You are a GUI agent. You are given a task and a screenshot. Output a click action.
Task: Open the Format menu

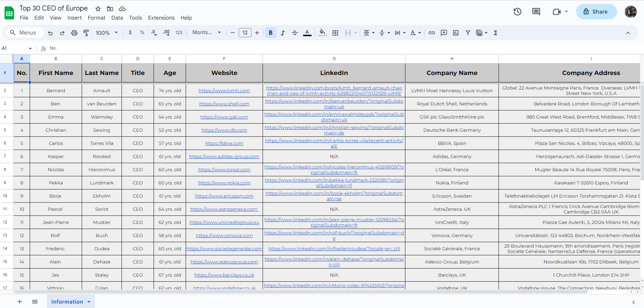point(97,18)
